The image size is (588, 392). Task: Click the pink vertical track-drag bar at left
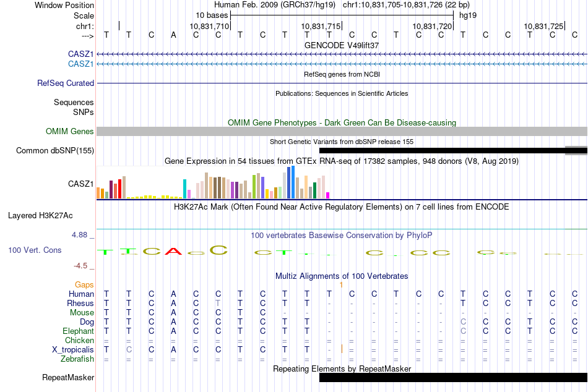pos(95,196)
